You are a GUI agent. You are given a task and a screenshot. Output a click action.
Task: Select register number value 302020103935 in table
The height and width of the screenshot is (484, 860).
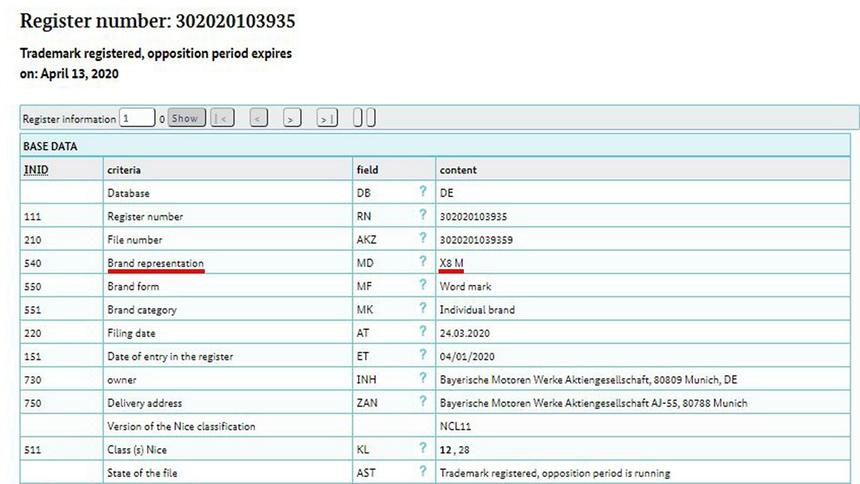pyautogui.click(x=473, y=216)
